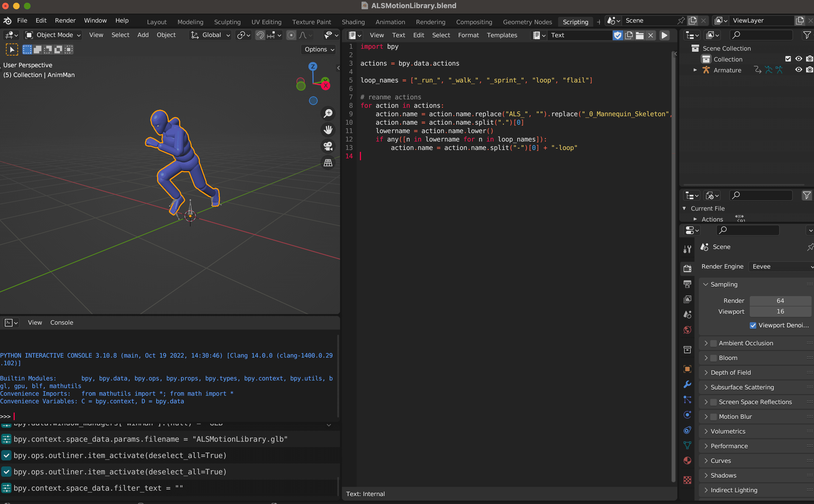Click the viewport Options button
The height and width of the screenshot is (504, 814).
(319, 49)
